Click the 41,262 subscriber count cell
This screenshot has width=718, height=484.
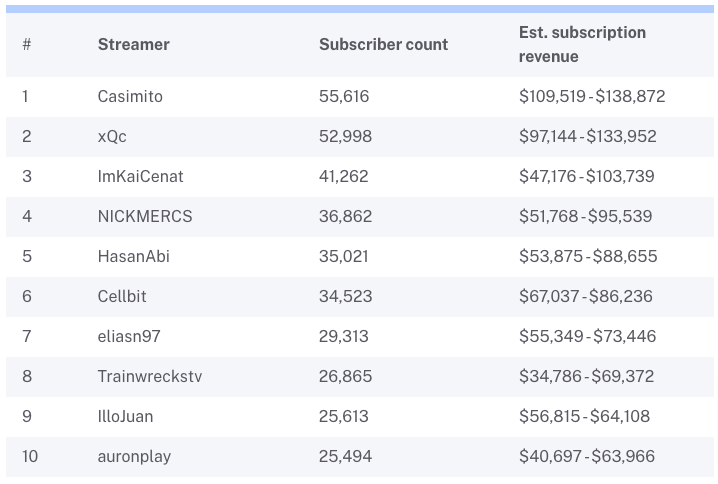tap(343, 177)
